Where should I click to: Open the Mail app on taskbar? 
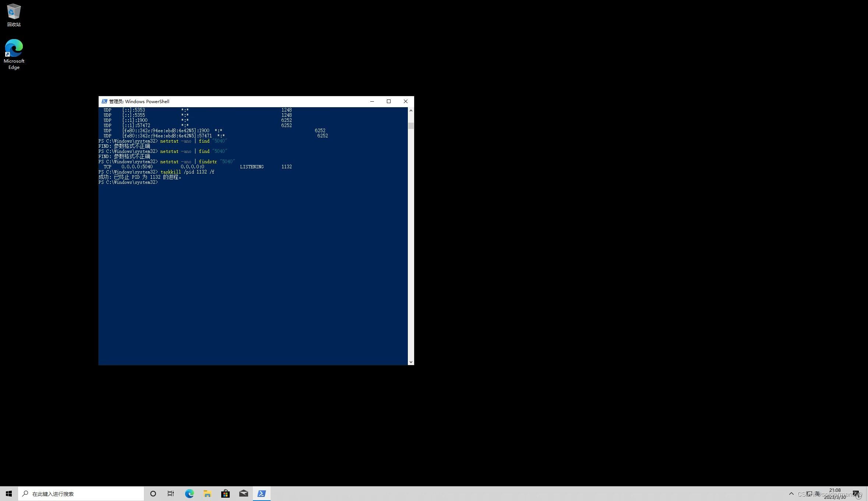[243, 494]
